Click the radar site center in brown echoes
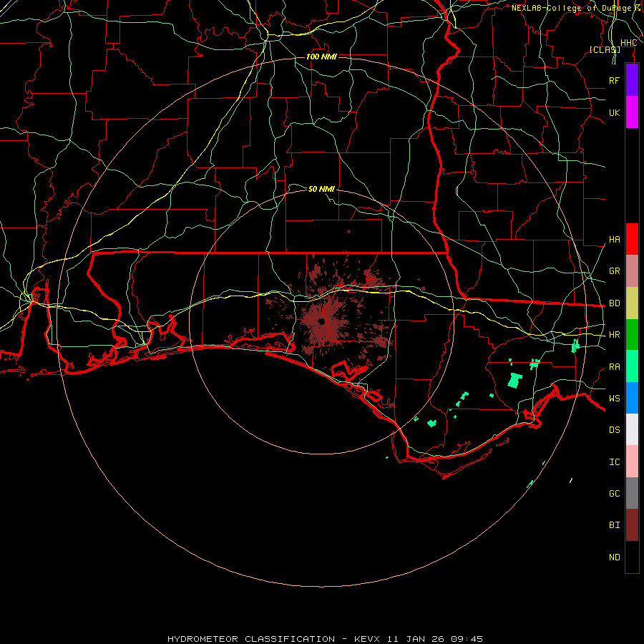 pyautogui.click(x=322, y=322)
